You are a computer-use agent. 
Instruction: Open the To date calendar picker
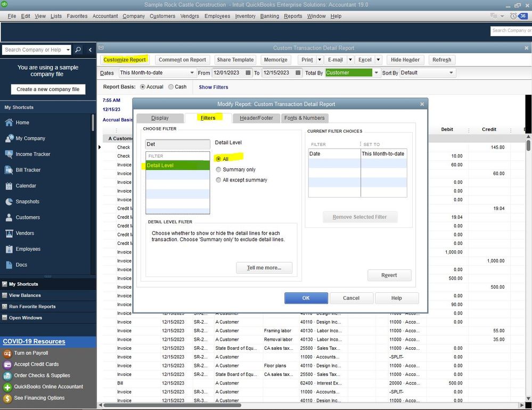(x=298, y=72)
